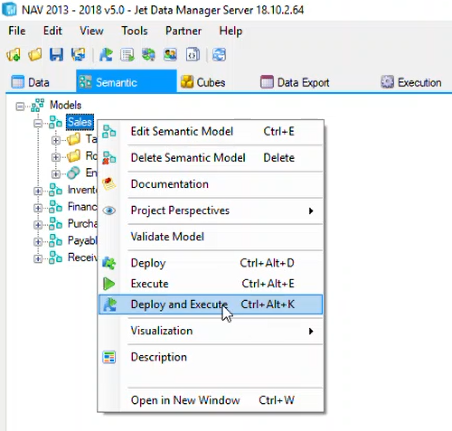Click the users toolbar icon
This screenshot has height=431, width=452.
click(170, 54)
